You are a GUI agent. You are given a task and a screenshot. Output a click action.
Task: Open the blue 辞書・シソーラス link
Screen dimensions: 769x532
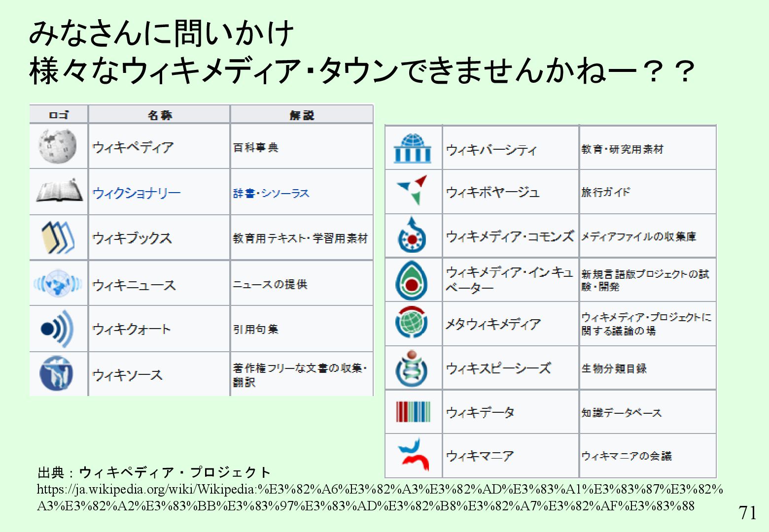[x=271, y=193]
